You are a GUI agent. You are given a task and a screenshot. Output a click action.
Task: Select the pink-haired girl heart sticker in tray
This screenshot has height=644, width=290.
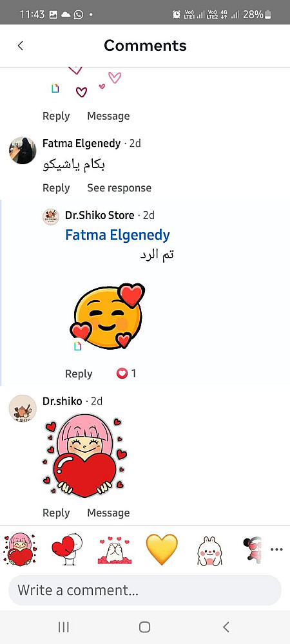[x=20, y=549]
